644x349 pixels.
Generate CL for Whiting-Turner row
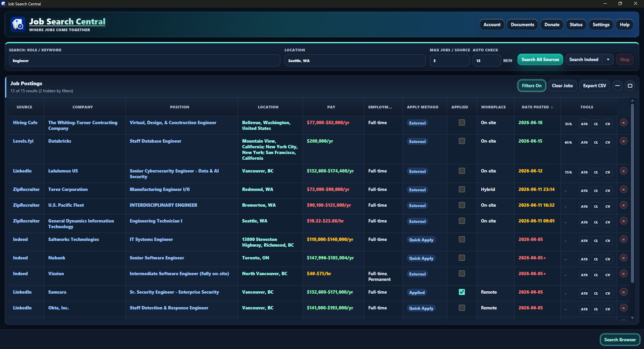pyautogui.click(x=596, y=124)
